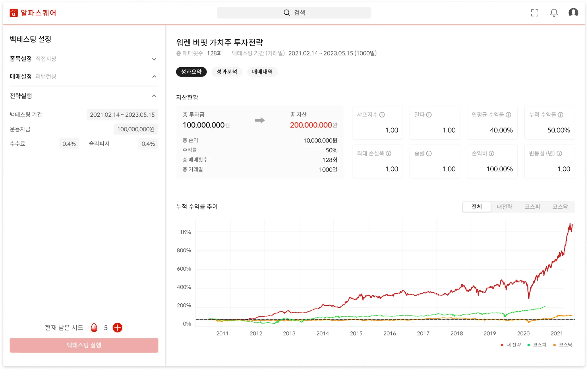Open the notifications bell
This screenshot has width=588, height=370.
(554, 13)
